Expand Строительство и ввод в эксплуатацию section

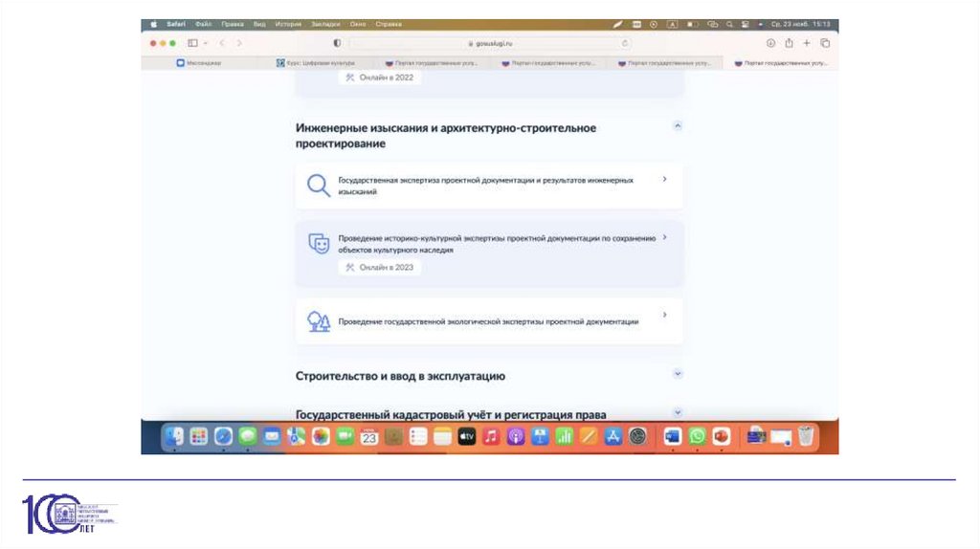tap(677, 374)
